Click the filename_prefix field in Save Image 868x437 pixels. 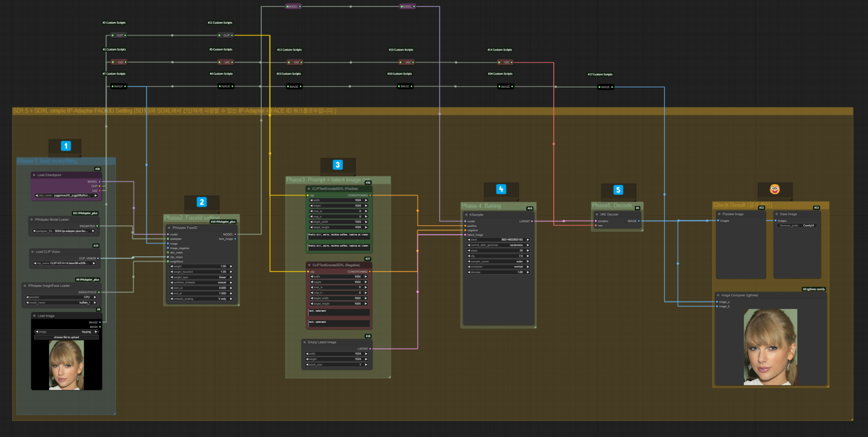(797, 226)
